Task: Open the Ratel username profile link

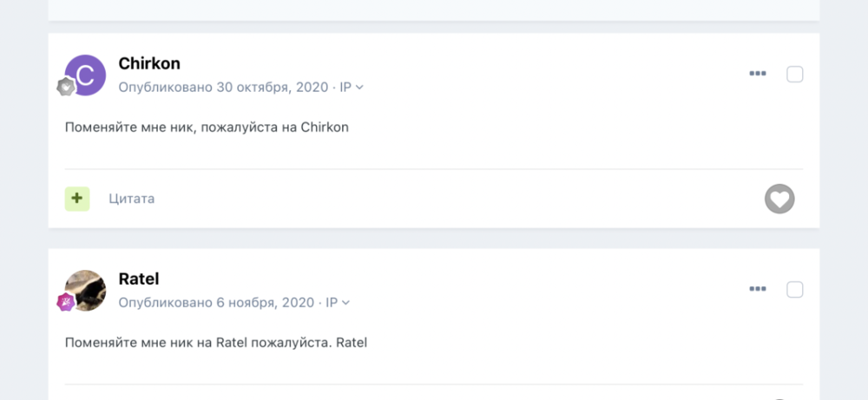Action: [x=139, y=279]
